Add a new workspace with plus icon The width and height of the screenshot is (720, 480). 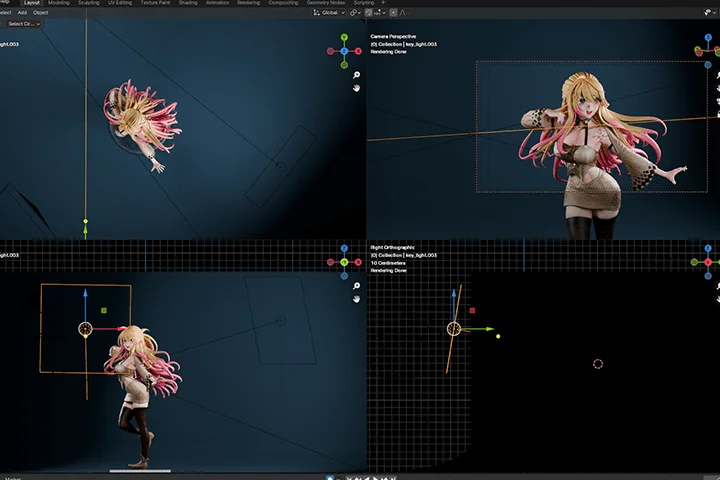click(x=383, y=3)
